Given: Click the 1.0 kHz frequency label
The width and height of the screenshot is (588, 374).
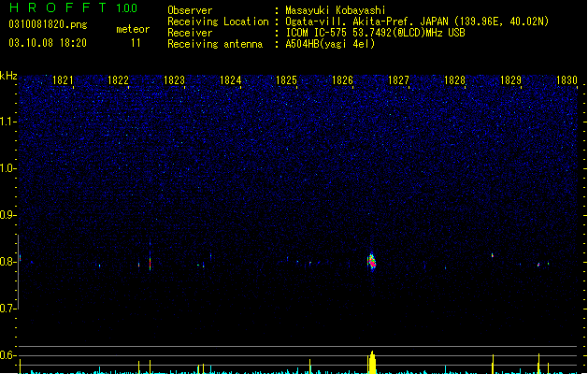Looking at the screenshot, I should click(7, 168).
